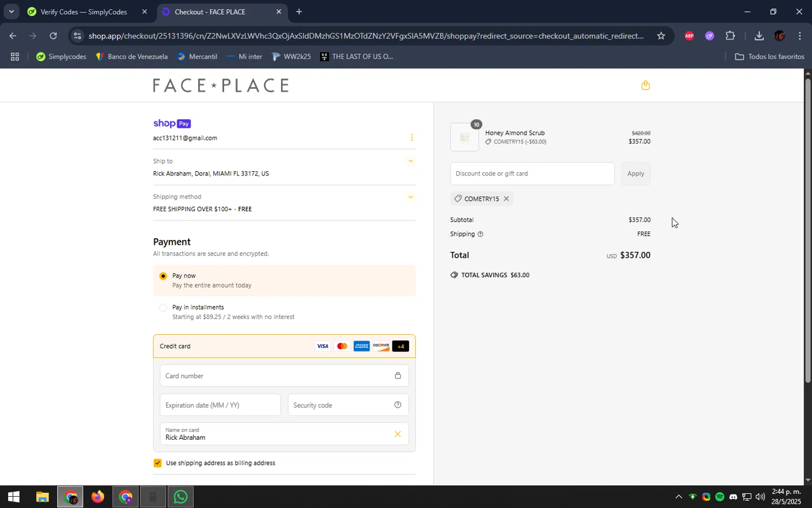Close the Checkout FACE PLACE tab
Image resolution: width=812 pixels, height=508 pixels.
pyautogui.click(x=278, y=11)
